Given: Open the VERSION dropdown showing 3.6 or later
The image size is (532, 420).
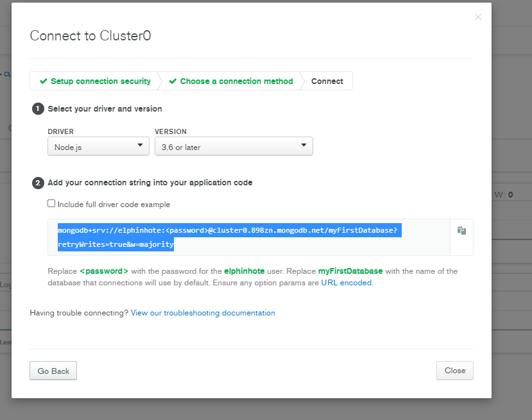Looking at the screenshot, I should [x=234, y=146].
